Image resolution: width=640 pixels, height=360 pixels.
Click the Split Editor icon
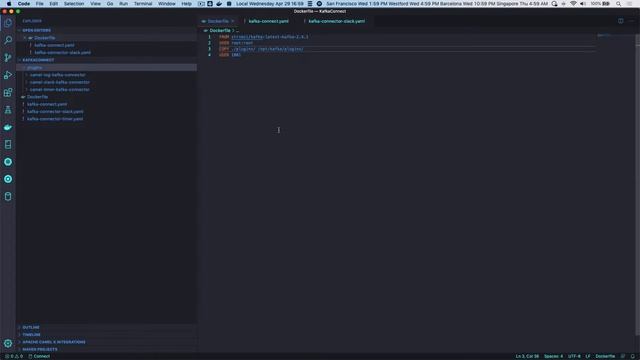[620, 21]
